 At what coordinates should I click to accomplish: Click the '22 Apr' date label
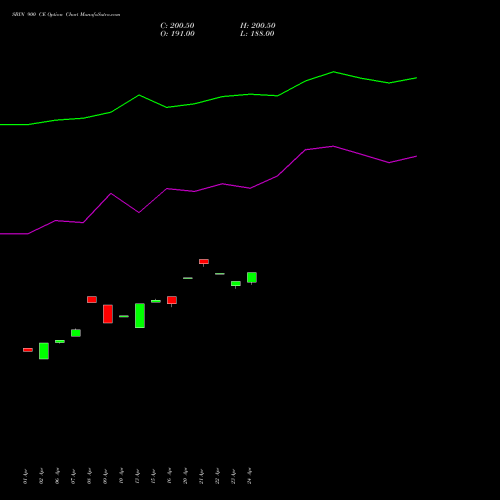point(217,476)
